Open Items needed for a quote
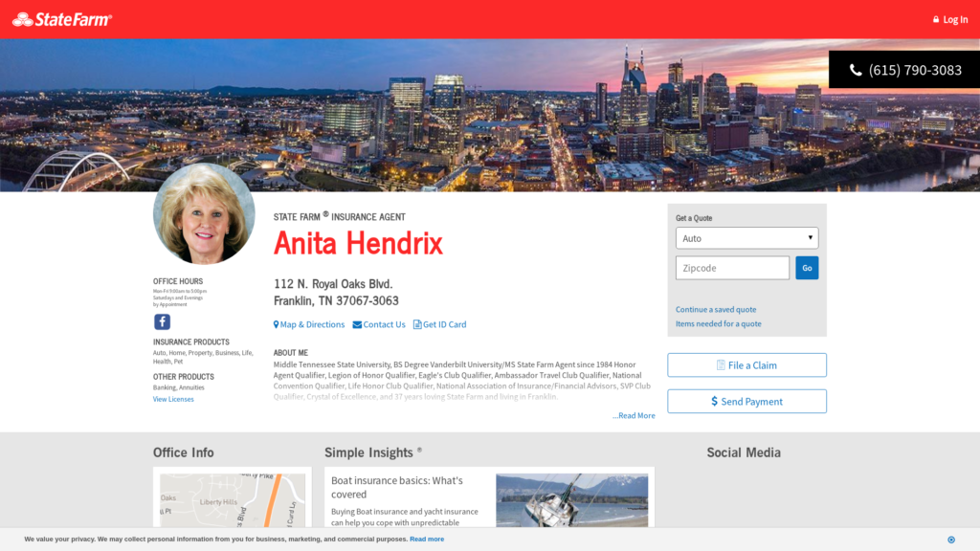Image resolution: width=980 pixels, height=551 pixels. [718, 324]
